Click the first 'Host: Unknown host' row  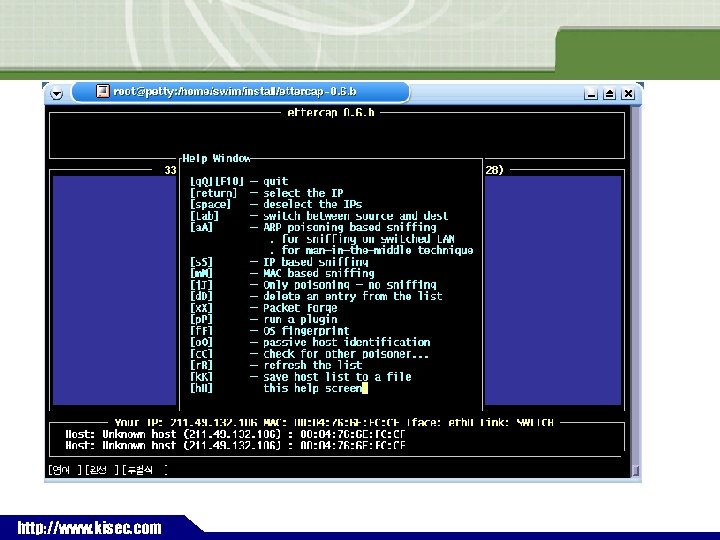pyautogui.click(x=235, y=434)
